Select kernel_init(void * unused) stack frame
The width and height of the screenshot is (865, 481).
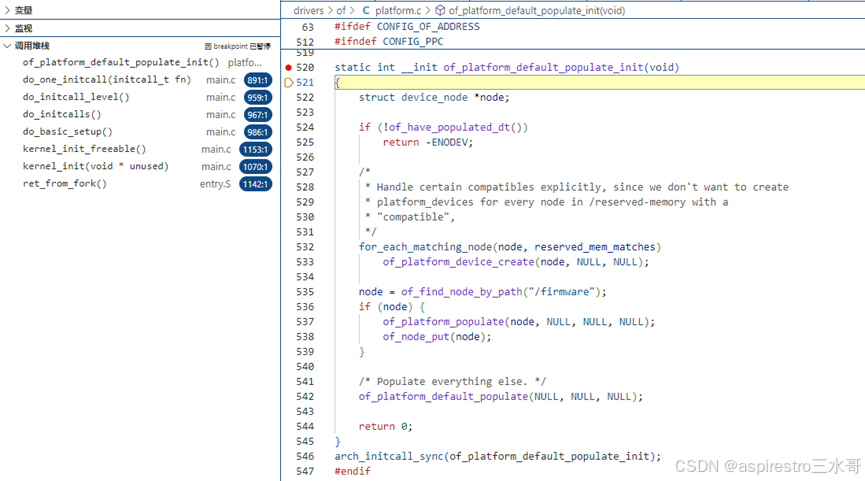140,167
